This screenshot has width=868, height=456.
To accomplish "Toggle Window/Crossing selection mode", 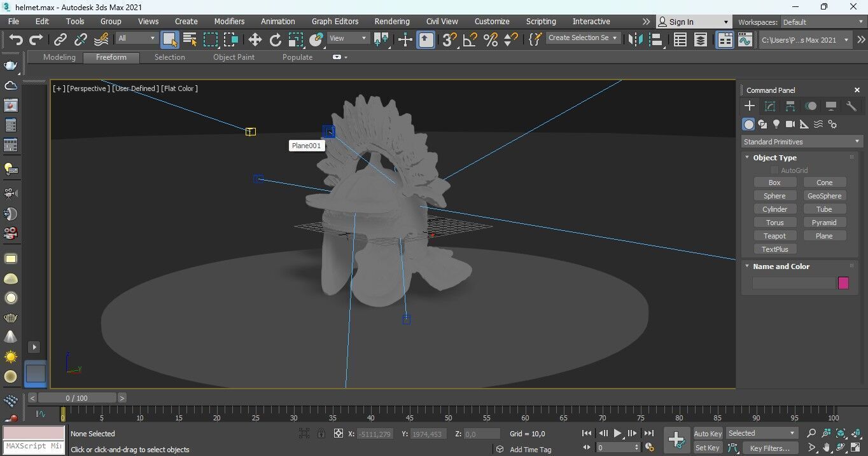I will pyautogui.click(x=230, y=40).
